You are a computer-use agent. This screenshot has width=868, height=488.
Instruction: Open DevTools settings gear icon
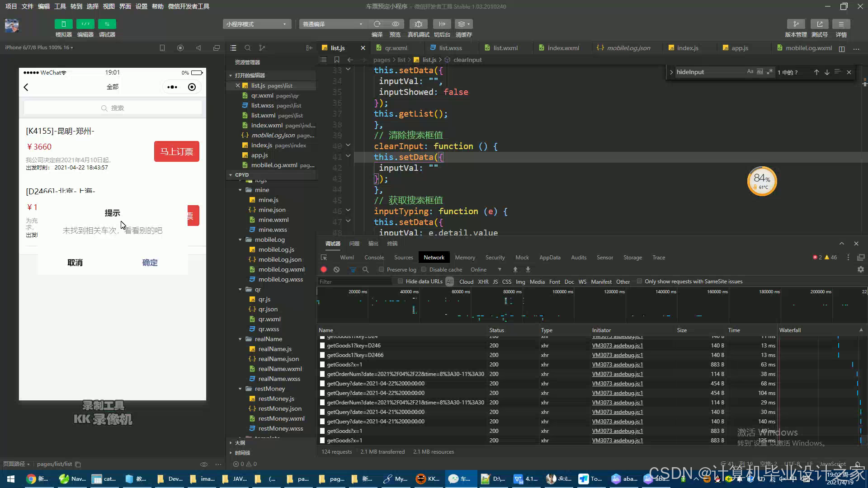click(x=860, y=269)
